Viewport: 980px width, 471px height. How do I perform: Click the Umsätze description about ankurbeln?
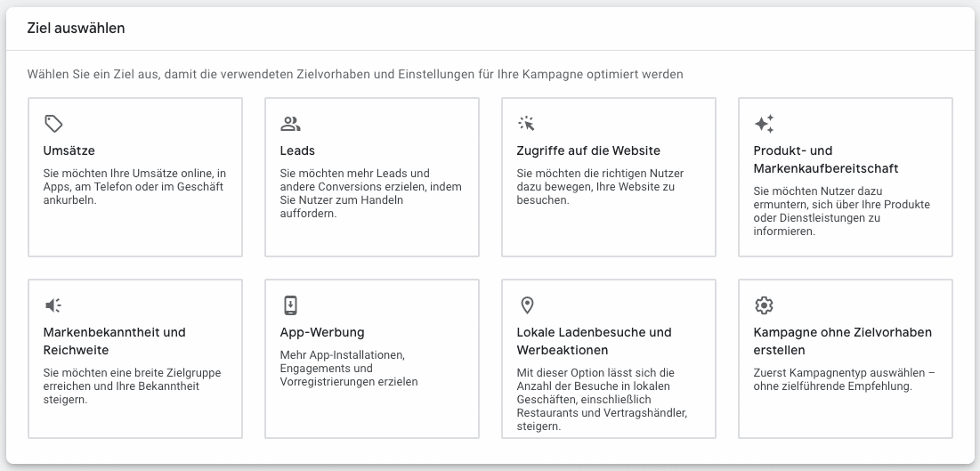tap(134, 186)
